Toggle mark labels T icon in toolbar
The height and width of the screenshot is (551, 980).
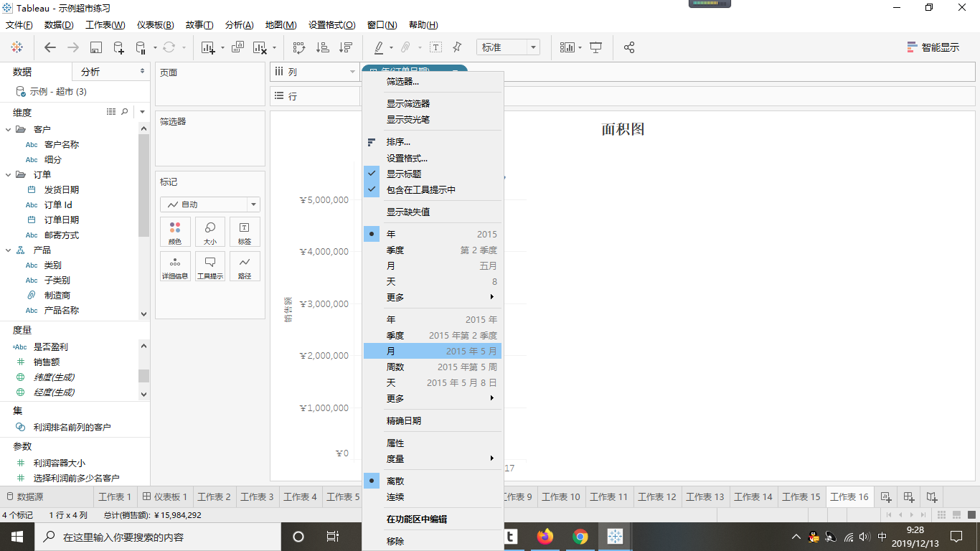pos(435,47)
